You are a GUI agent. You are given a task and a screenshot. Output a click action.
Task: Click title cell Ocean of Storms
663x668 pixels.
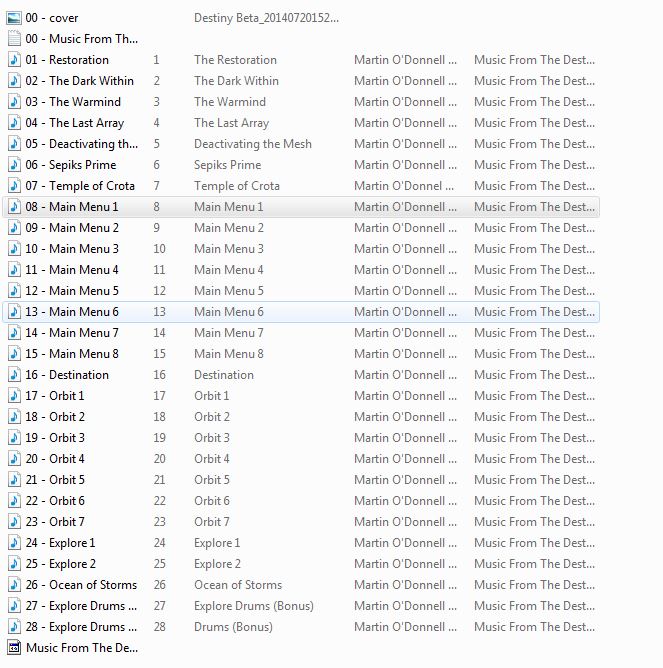click(238, 585)
